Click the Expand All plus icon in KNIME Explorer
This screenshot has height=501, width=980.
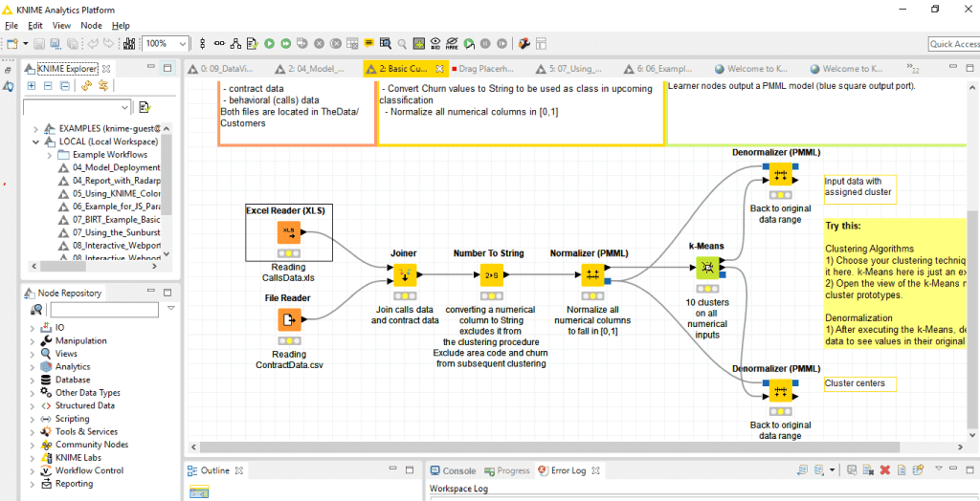click(32, 86)
